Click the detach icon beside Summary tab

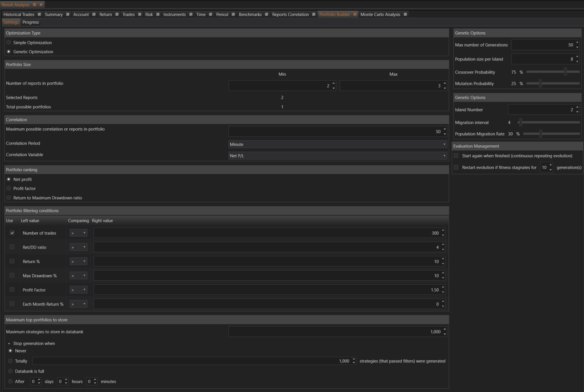pos(68,15)
